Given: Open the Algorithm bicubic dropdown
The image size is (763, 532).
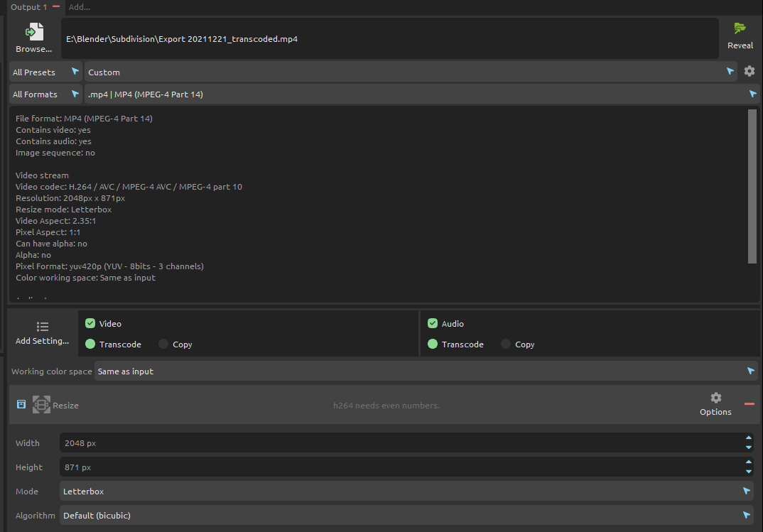Looking at the screenshot, I should [406, 516].
